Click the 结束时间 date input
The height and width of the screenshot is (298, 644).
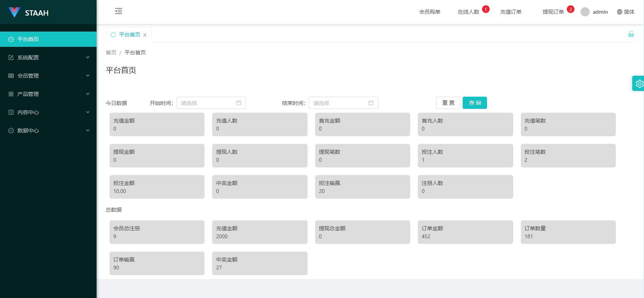[343, 103]
